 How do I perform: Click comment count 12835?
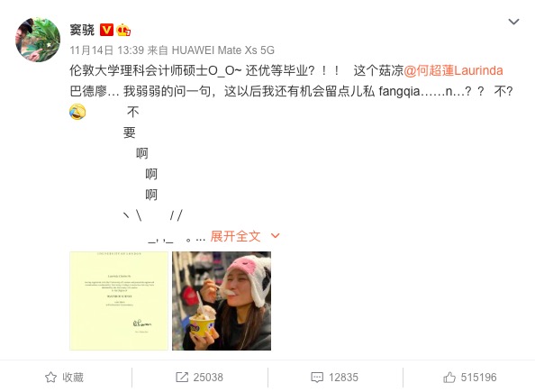click(x=343, y=378)
